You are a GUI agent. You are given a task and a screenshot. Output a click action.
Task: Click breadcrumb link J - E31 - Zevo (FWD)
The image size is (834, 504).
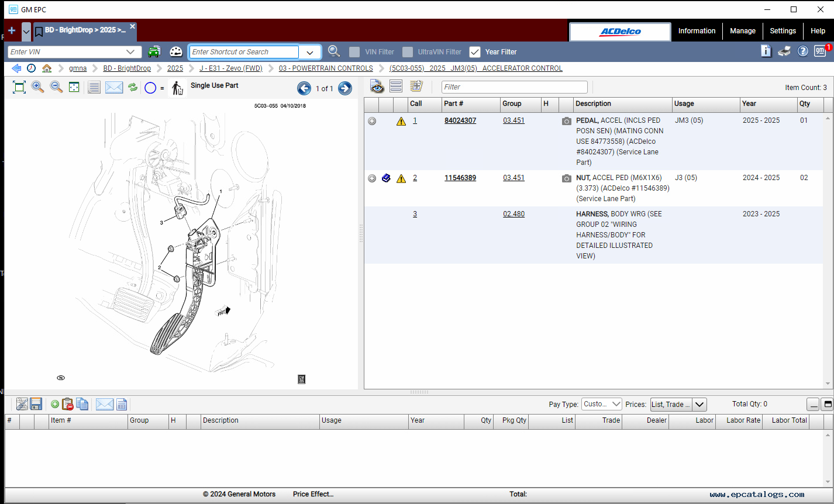[231, 68]
